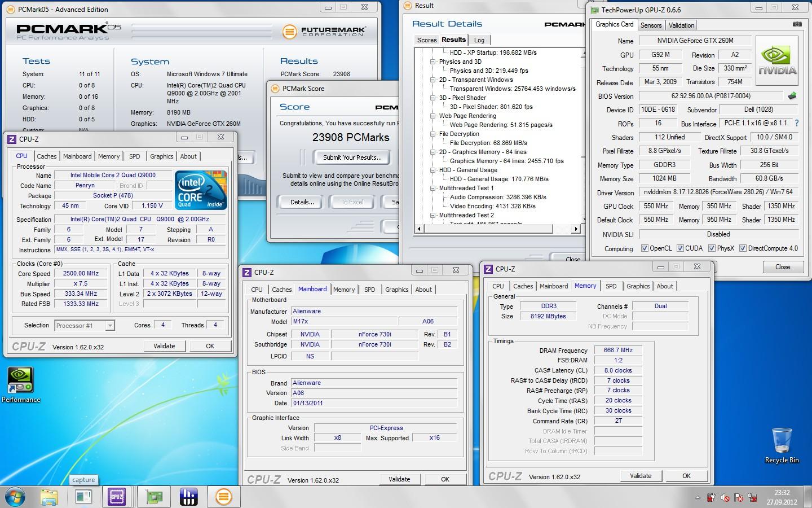Screen dimensions: 812x508
Task: Open the Caches tab in the Alienware mainboard CPU-Z window
Action: pyautogui.click(x=282, y=290)
